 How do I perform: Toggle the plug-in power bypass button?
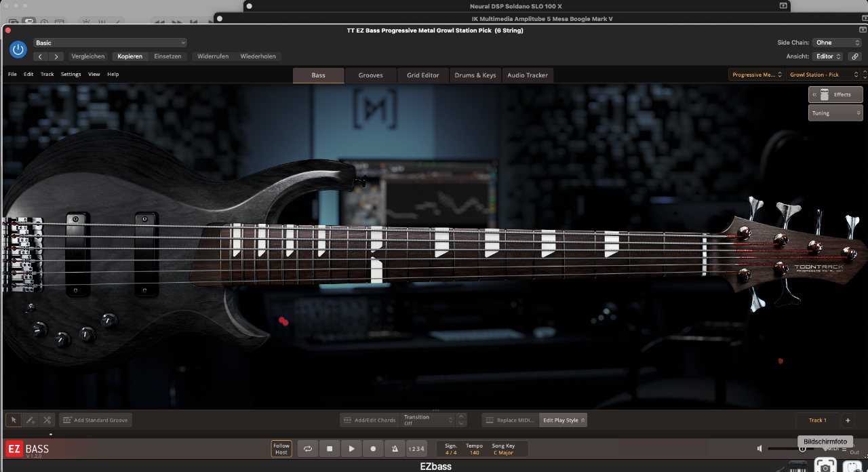18,50
